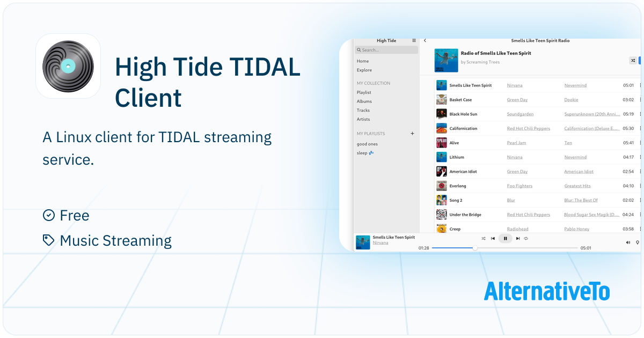Shuffle the radio using the header shuffle button

(633, 61)
